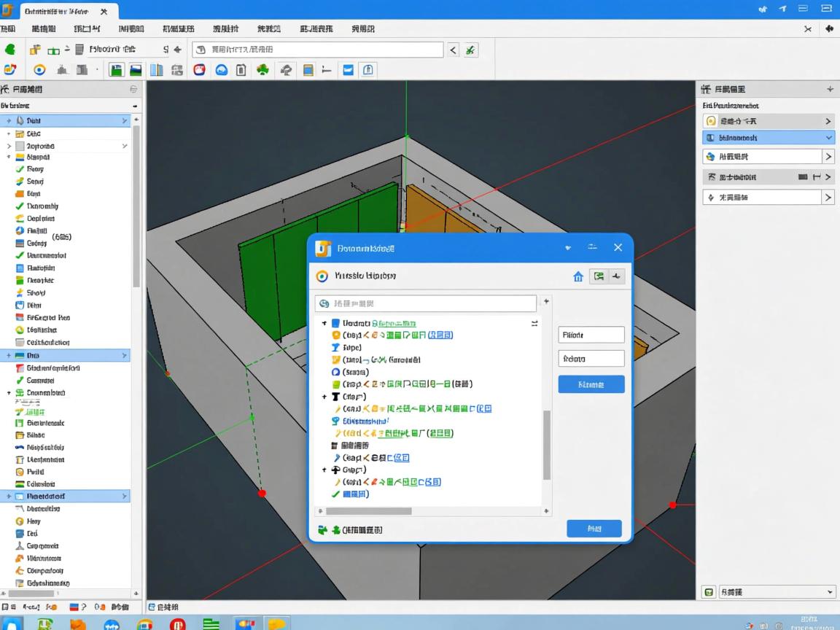Viewport: 840px width, 630px height.
Task: Open the highlighted blue dropdown in right panel
Action: pyautogui.click(x=769, y=137)
